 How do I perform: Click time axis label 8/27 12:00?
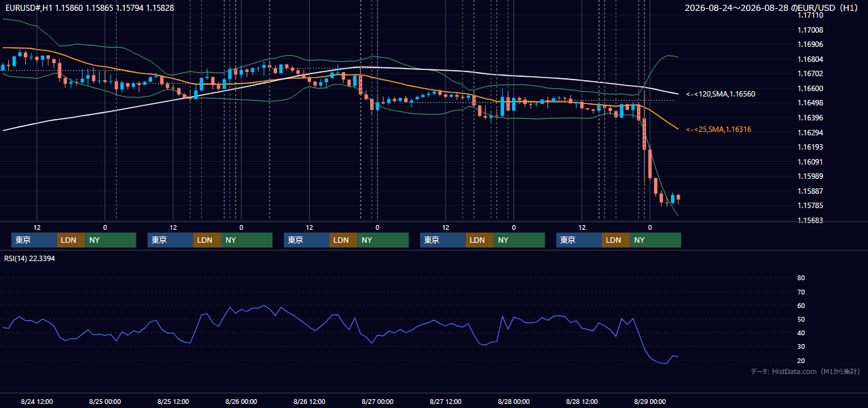(446, 402)
